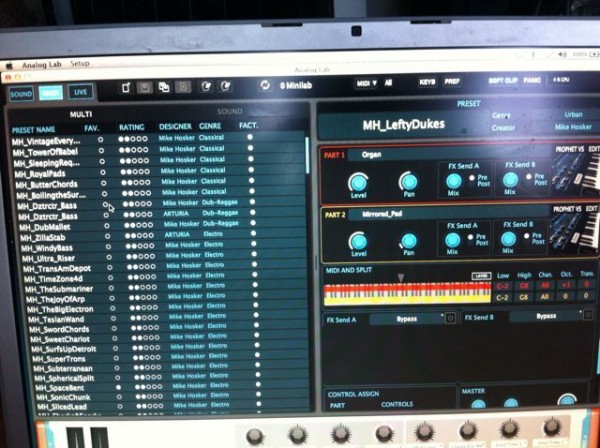Power on the FX Send A effect
The height and width of the screenshot is (448, 600).
(449, 318)
